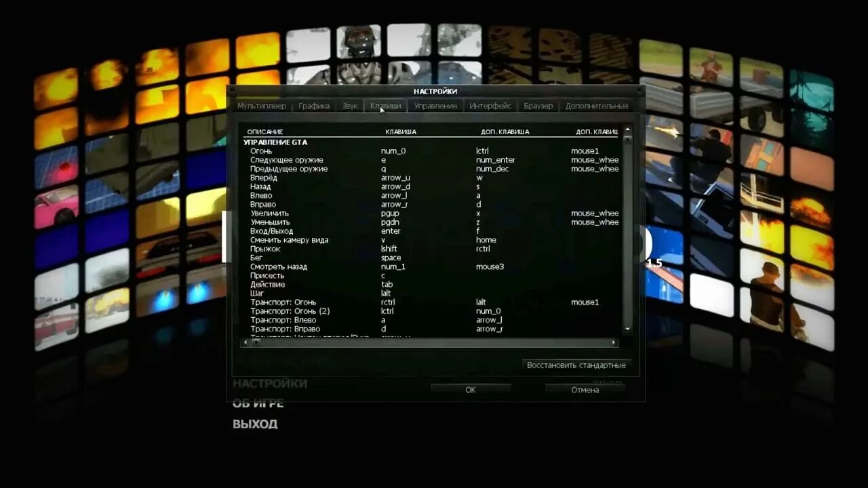This screenshot has height=488, width=868.
Task: Open the Звук tab
Action: click(350, 106)
